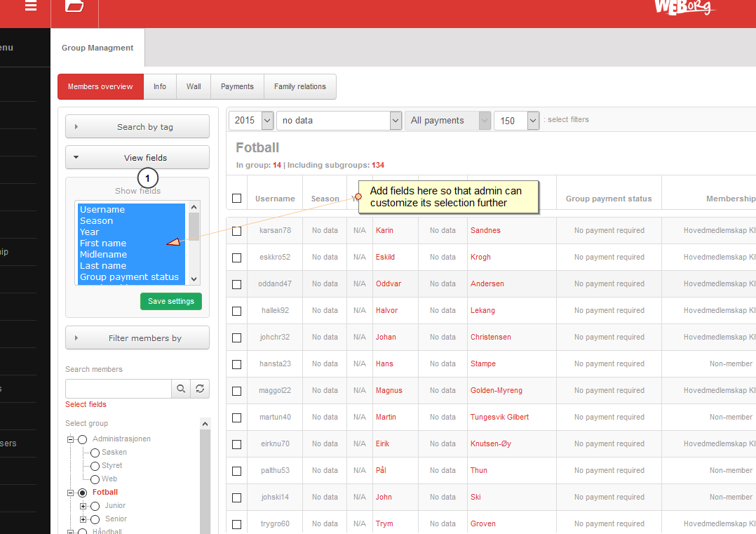Switch to the Payments tab
The height and width of the screenshot is (534, 756).
(x=237, y=87)
